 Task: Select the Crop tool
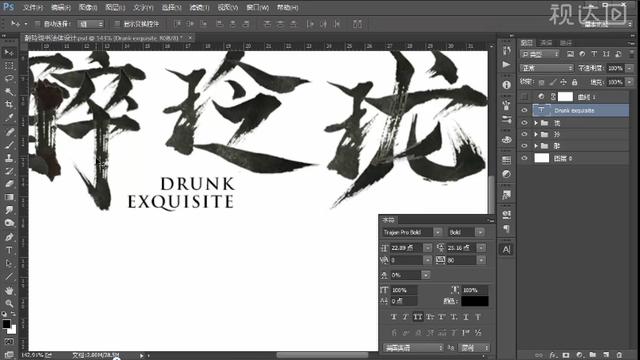(9, 104)
